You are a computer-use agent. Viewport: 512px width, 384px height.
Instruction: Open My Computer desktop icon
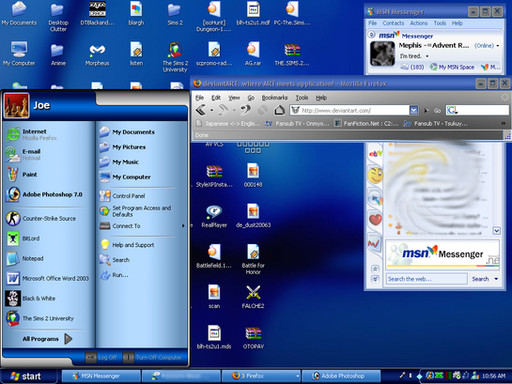(x=19, y=54)
